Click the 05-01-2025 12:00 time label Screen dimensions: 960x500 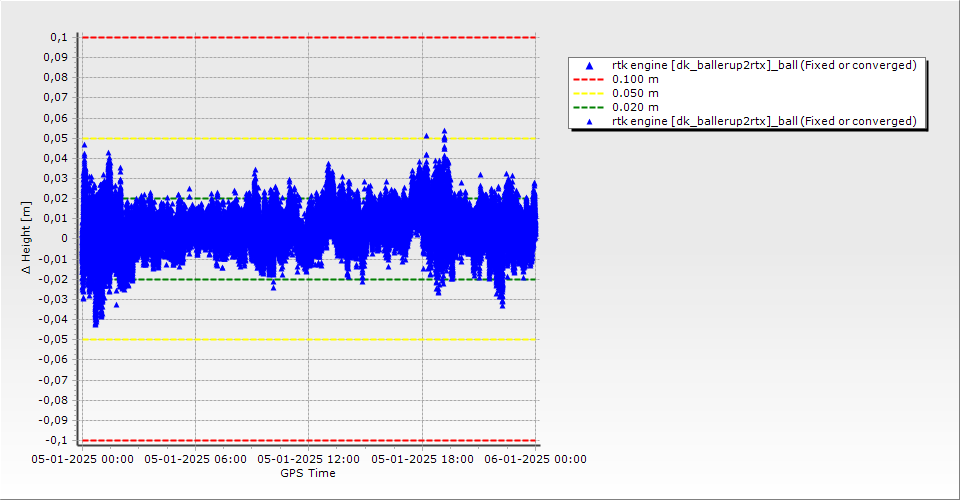pos(309,459)
